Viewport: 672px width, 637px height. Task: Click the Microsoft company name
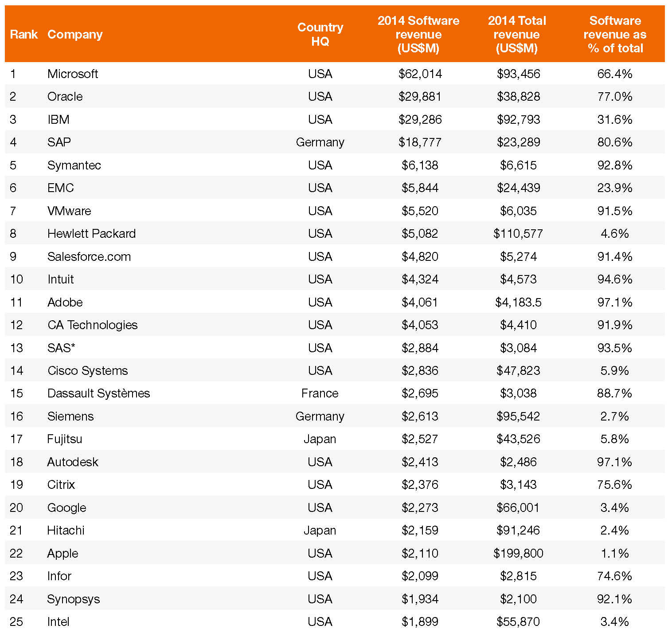click(x=73, y=74)
